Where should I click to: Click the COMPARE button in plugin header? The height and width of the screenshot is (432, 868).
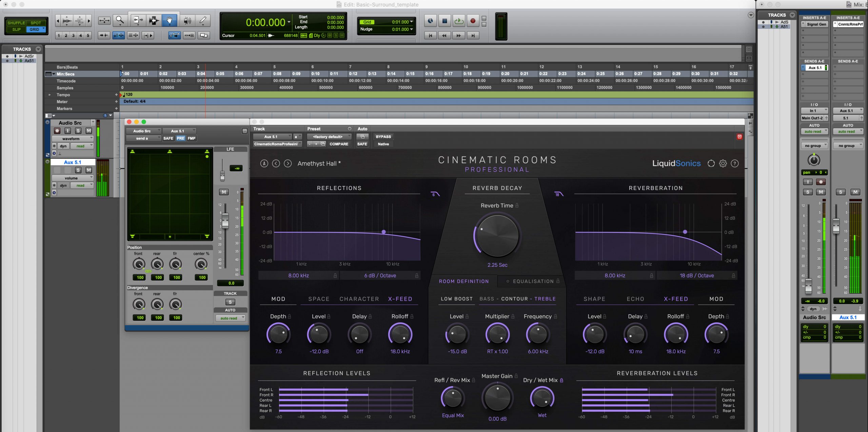tap(339, 144)
